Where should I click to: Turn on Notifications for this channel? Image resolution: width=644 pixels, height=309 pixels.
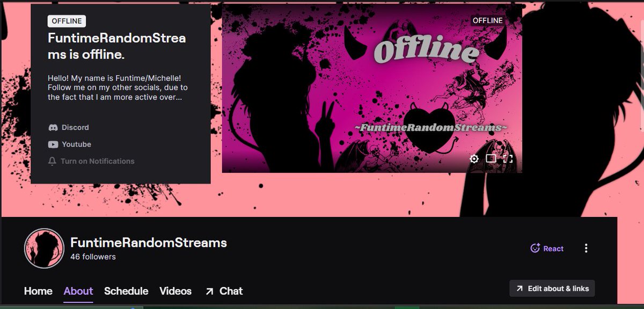[91, 161]
